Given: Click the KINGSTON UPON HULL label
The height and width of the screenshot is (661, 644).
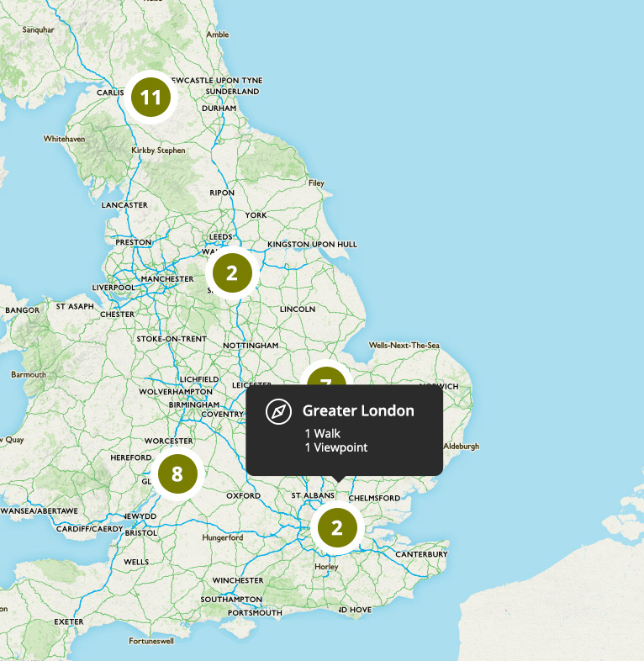Looking at the screenshot, I should (x=312, y=245).
